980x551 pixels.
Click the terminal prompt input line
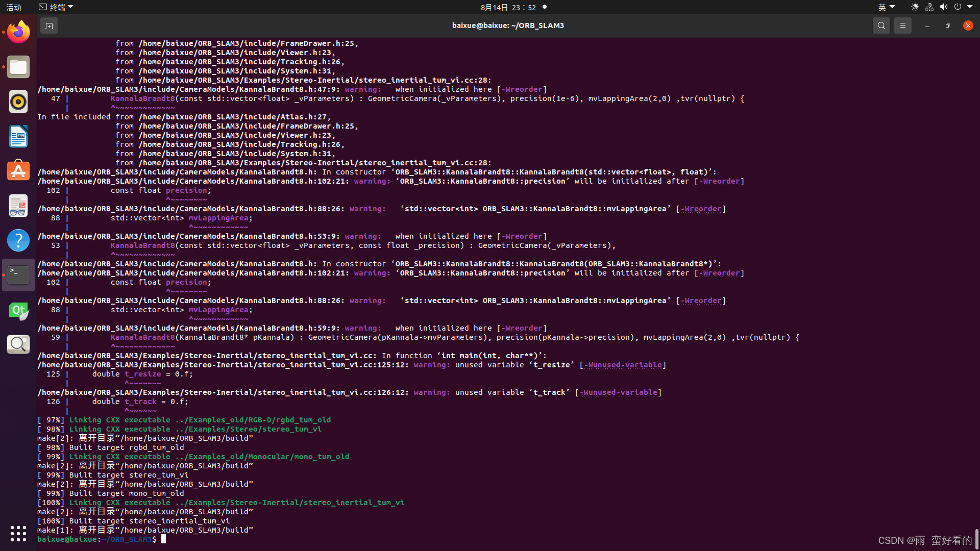pyautogui.click(x=164, y=539)
